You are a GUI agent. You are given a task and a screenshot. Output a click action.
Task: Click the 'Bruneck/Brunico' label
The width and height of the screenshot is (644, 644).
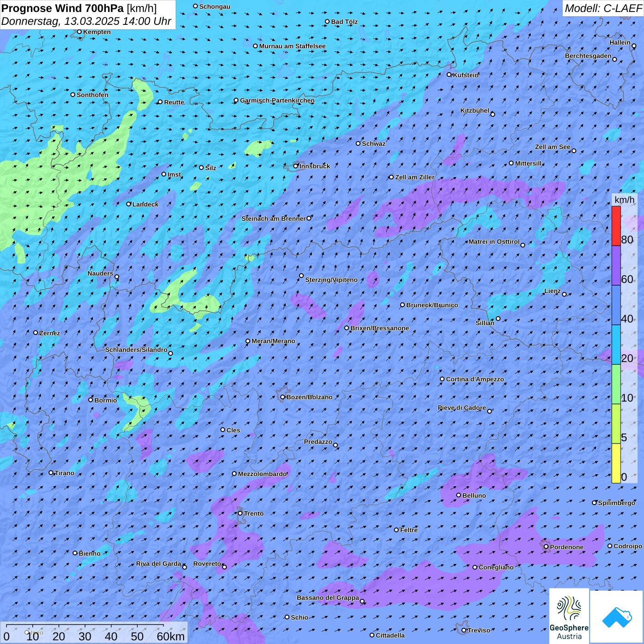(x=432, y=305)
